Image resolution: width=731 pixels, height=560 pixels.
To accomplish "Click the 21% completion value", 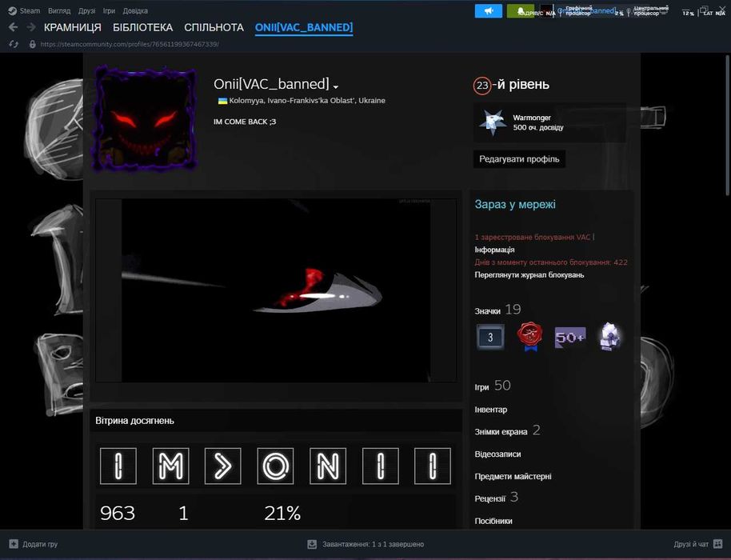I will [282, 514].
